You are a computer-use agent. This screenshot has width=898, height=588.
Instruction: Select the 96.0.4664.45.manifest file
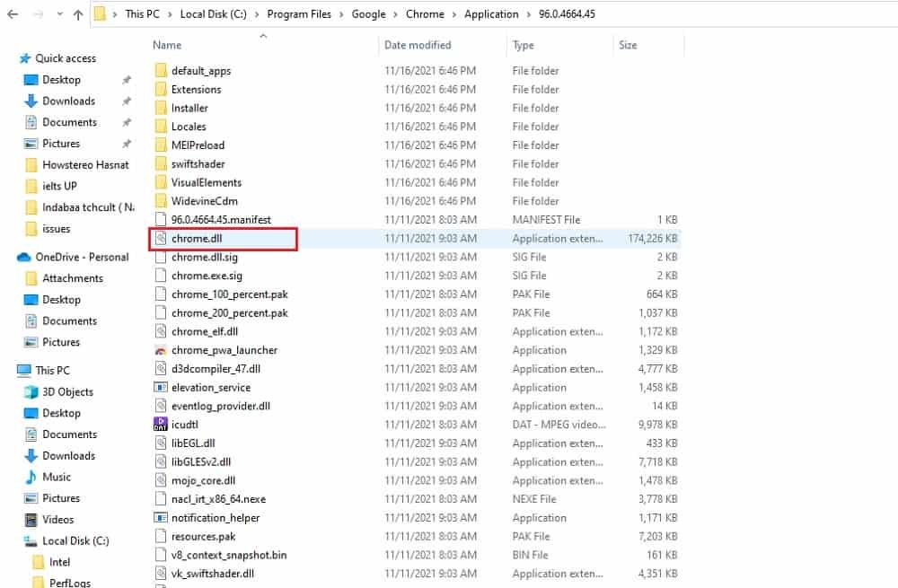(x=221, y=219)
